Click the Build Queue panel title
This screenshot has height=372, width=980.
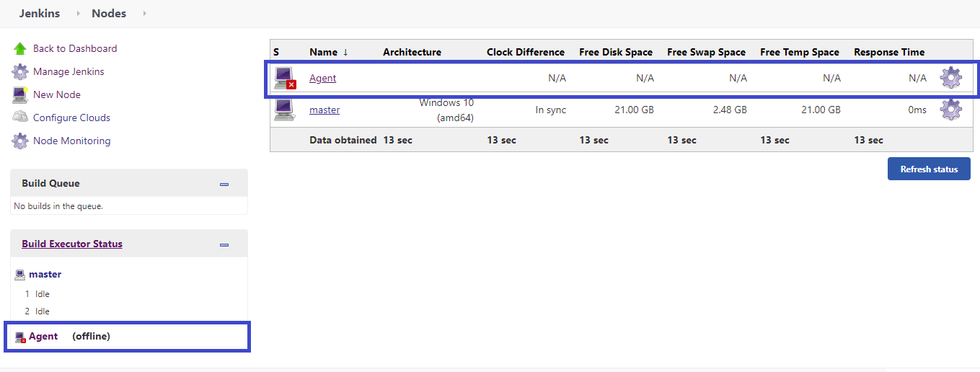(x=50, y=183)
